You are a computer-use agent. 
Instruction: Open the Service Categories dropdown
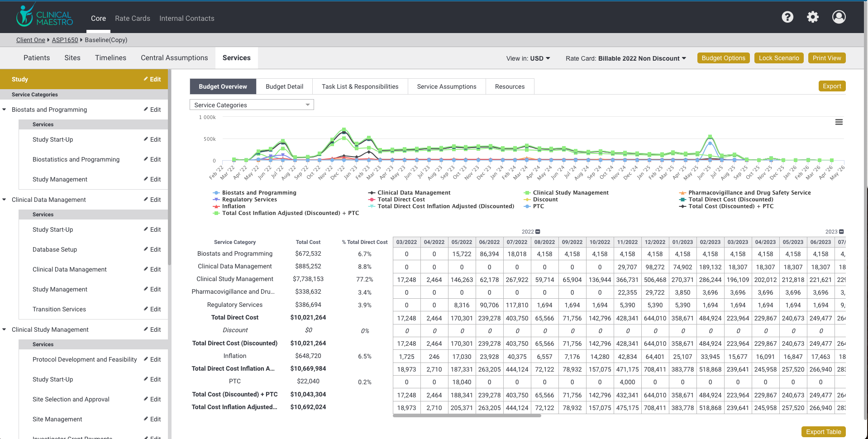tap(252, 105)
